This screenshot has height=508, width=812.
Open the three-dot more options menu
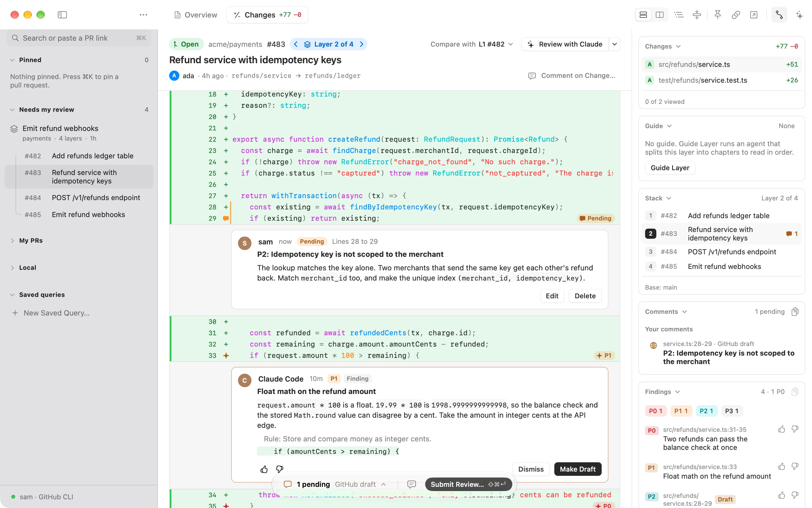pos(143,15)
